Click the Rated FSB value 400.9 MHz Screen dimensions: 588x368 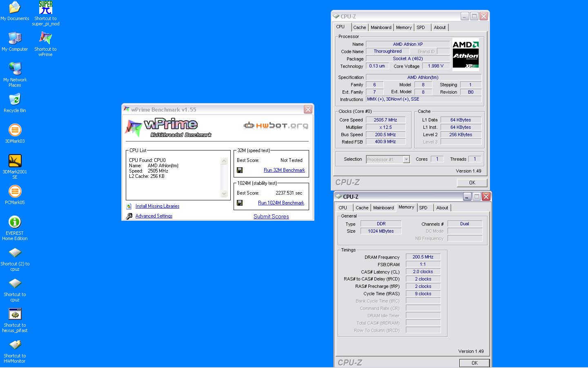(x=385, y=142)
